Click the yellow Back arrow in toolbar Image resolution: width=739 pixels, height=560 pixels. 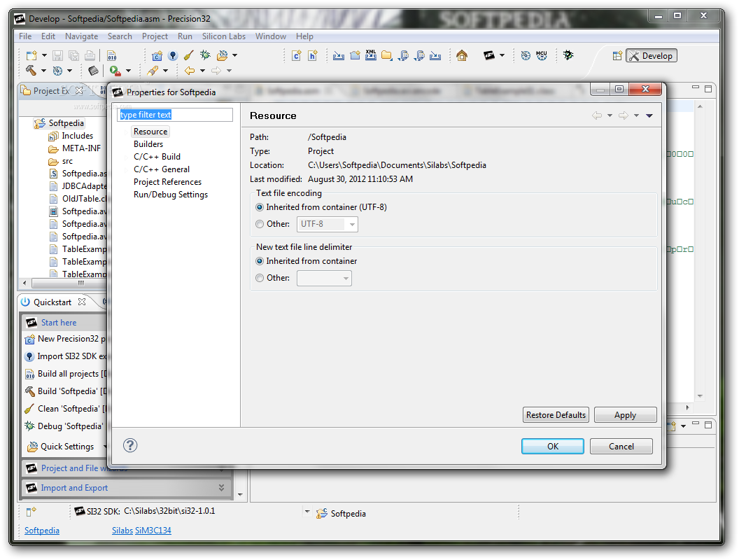coord(190,71)
